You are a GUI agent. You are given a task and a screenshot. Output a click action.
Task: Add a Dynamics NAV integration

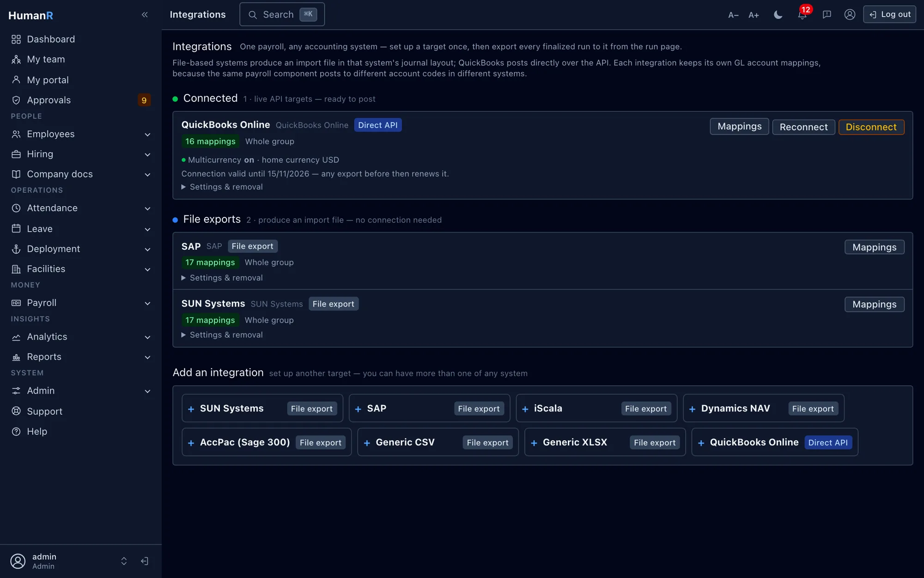point(764,408)
